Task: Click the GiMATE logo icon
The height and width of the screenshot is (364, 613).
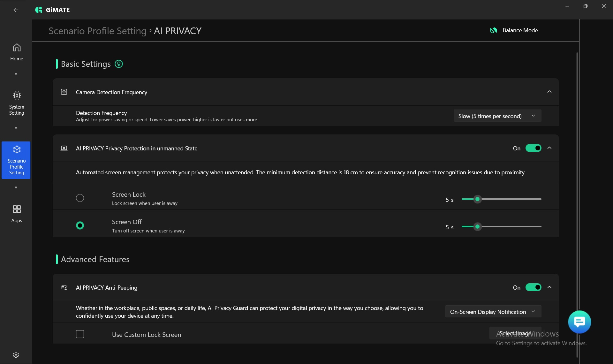Action: (39, 10)
